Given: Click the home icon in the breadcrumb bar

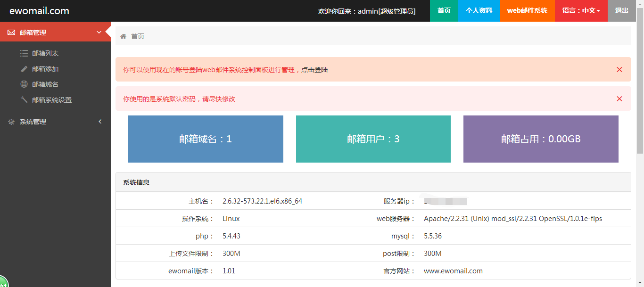Looking at the screenshot, I should [123, 35].
